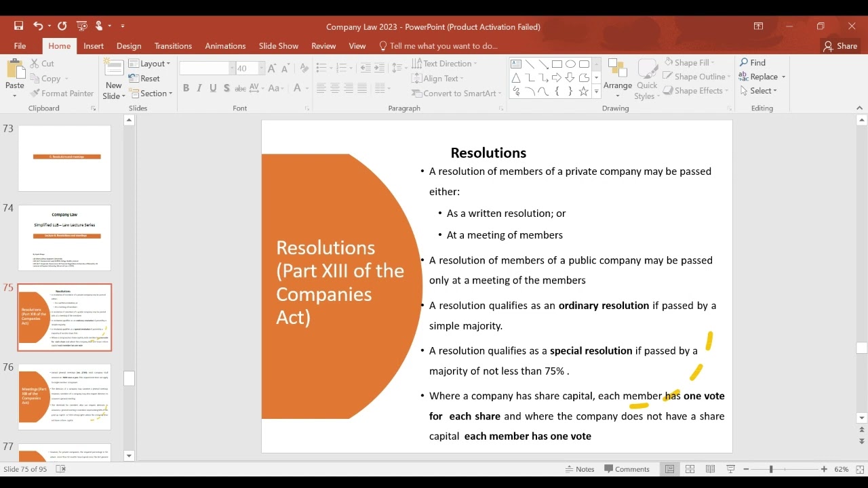
Task: Toggle strikethrough formatting
Action: point(240,88)
